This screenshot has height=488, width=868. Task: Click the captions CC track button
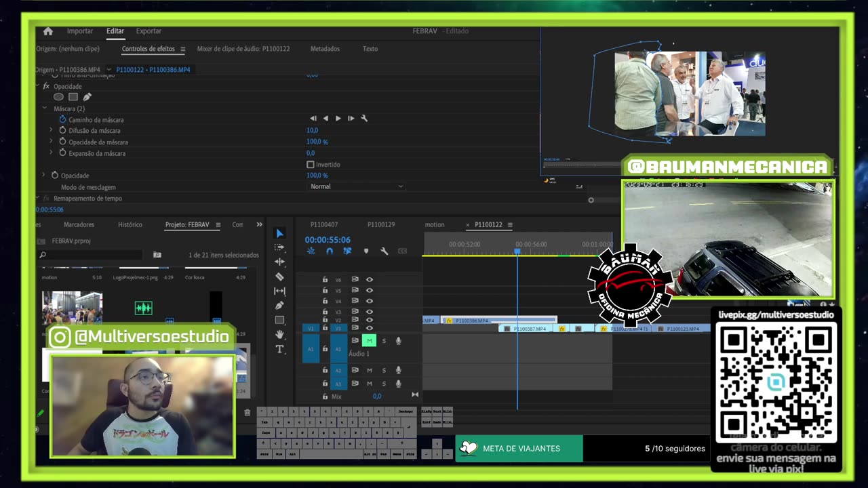click(402, 251)
